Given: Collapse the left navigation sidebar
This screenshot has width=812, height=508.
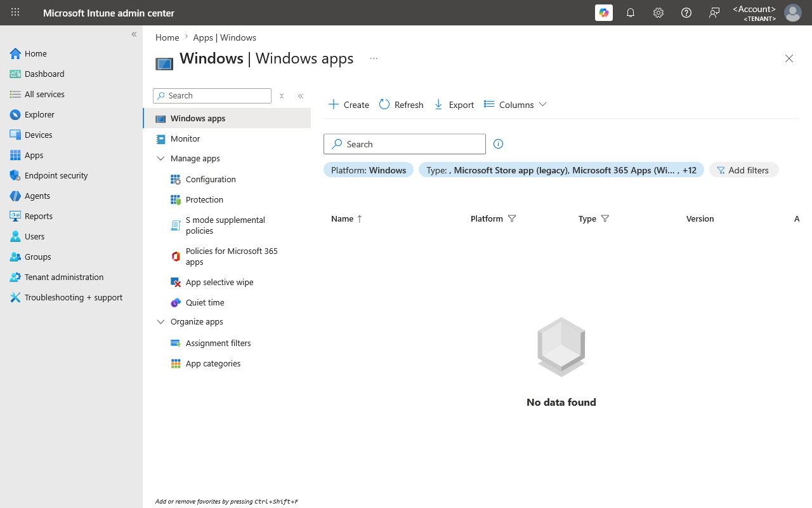Looking at the screenshot, I should (134, 34).
